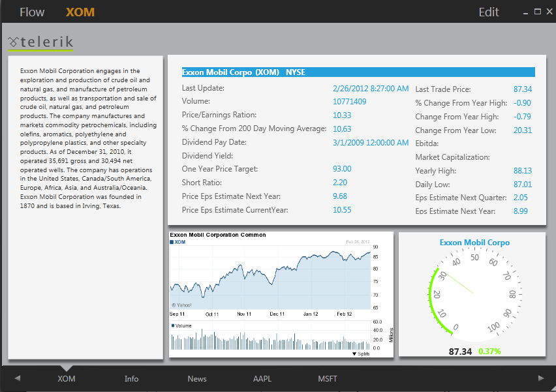The image size is (556, 392).
Task: Click Price Eps Estimate CurrentYear value 10.55
Action: point(342,210)
